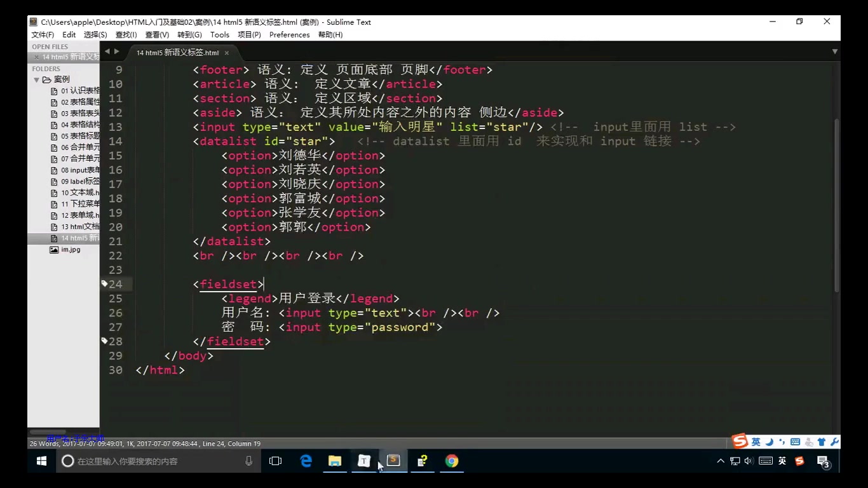Launch Microsoft Edge from the taskbar
Screen dimensions: 868x488
point(306,461)
